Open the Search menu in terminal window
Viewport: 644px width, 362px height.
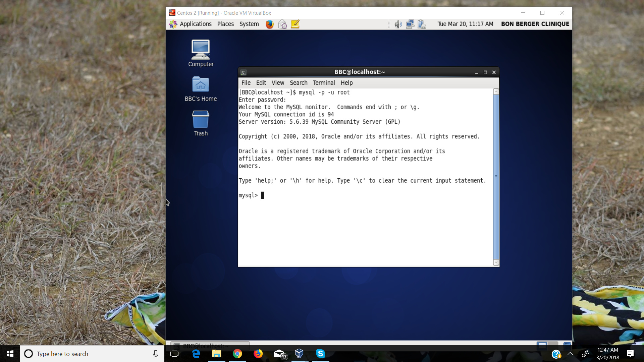point(298,83)
